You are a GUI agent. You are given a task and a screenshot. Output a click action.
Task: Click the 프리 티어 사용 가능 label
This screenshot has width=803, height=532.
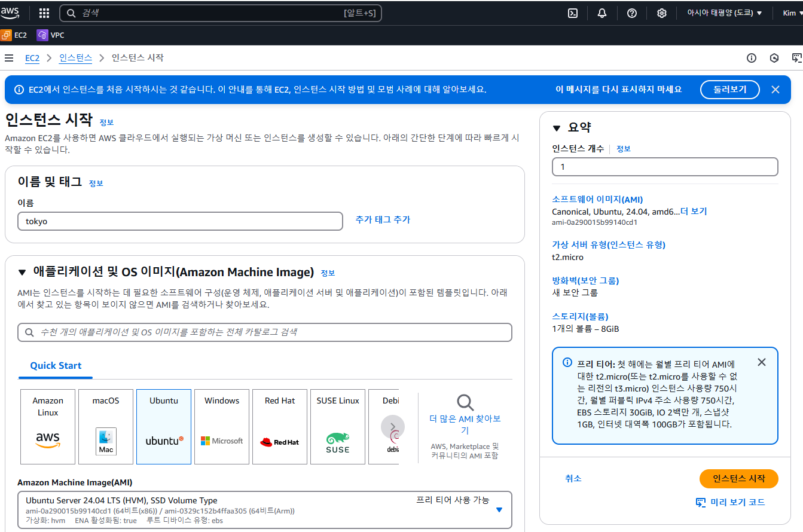tap(453, 500)
